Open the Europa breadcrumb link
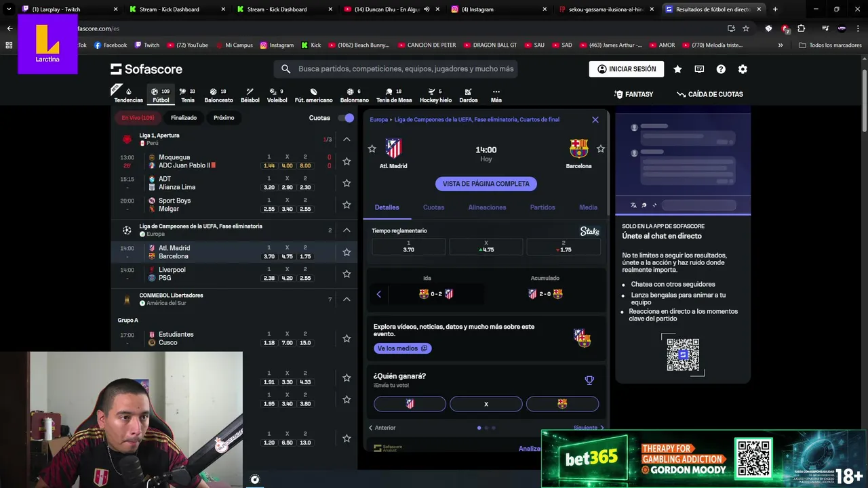868x488 pixels. (378, 119)
